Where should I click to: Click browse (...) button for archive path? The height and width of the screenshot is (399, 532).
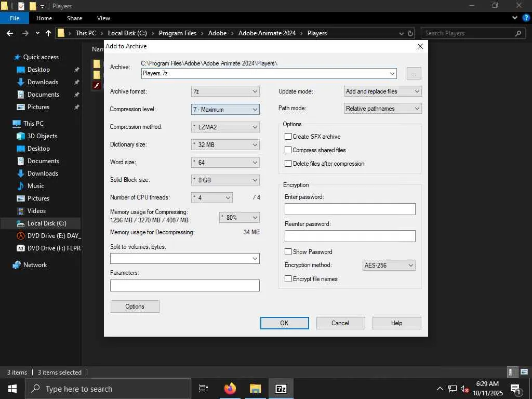[414, 73]
